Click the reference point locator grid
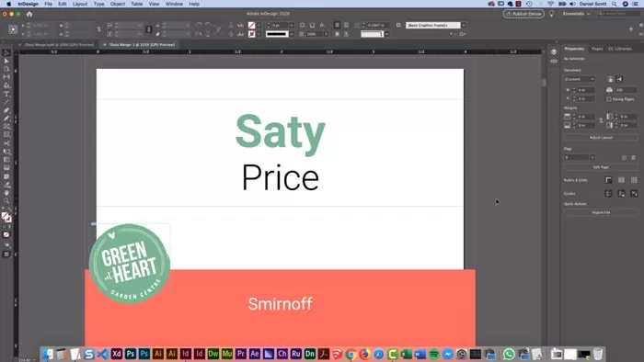 tap(13, 29)
